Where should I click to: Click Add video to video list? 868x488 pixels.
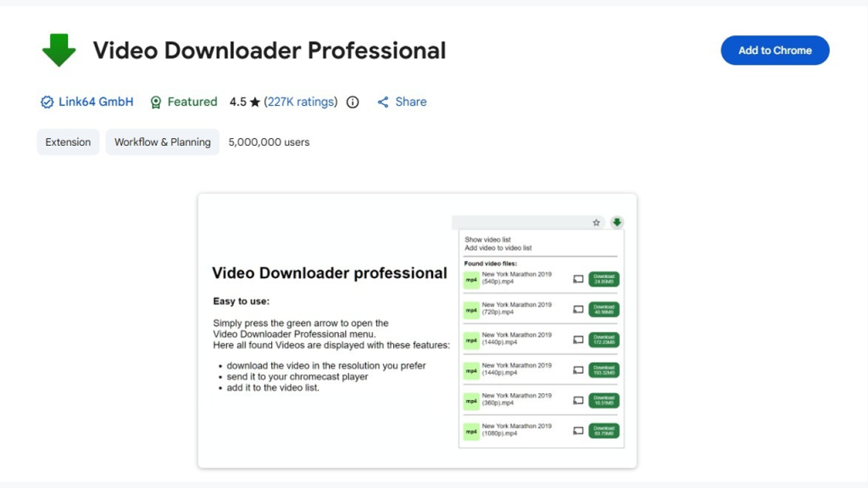[x=498, y=248]
